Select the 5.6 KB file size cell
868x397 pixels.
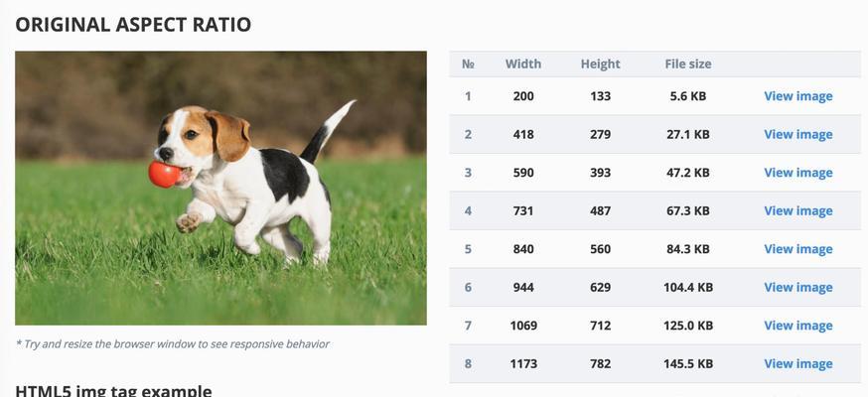pyautogui.click(x=688, y=96)
